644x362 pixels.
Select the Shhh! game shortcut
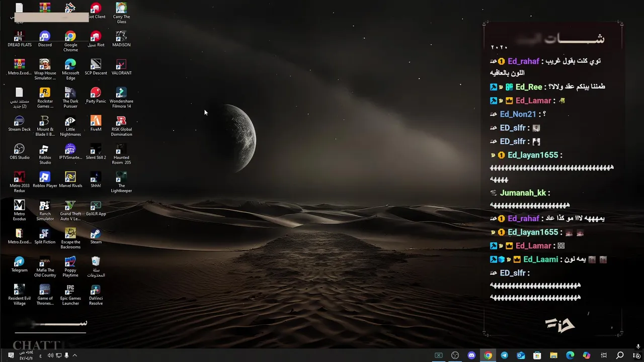click(96, 180)
